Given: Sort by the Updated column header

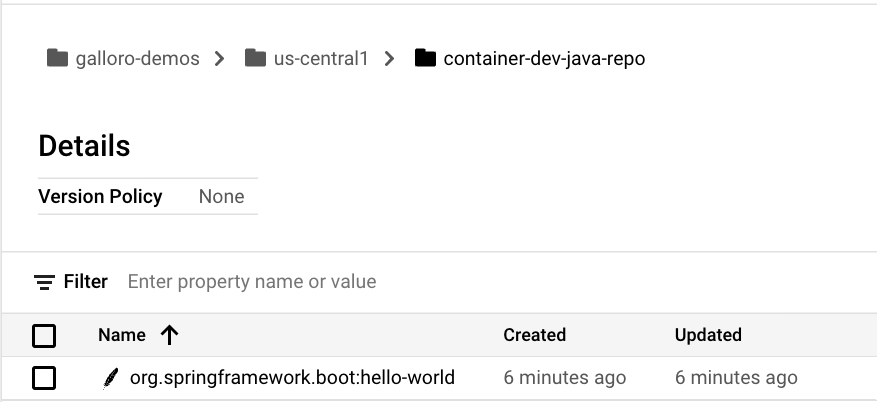Looking at the screenshot, I should coord(708,335).
